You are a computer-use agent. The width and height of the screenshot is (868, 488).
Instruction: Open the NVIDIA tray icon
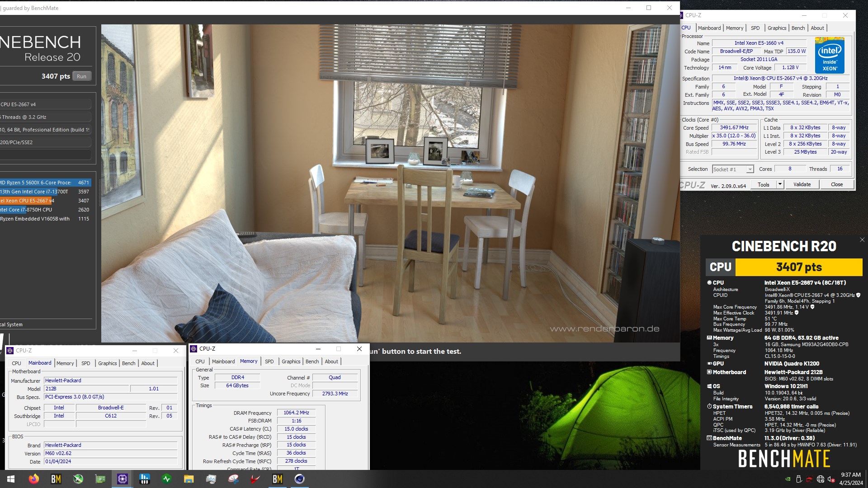click(788, 479)
